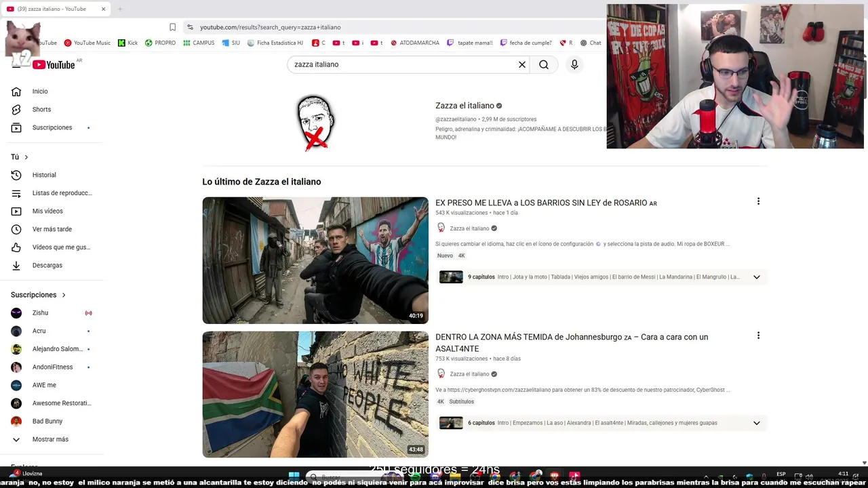
Task: Select the YouTube browser tab
Action: coord(56,9)
